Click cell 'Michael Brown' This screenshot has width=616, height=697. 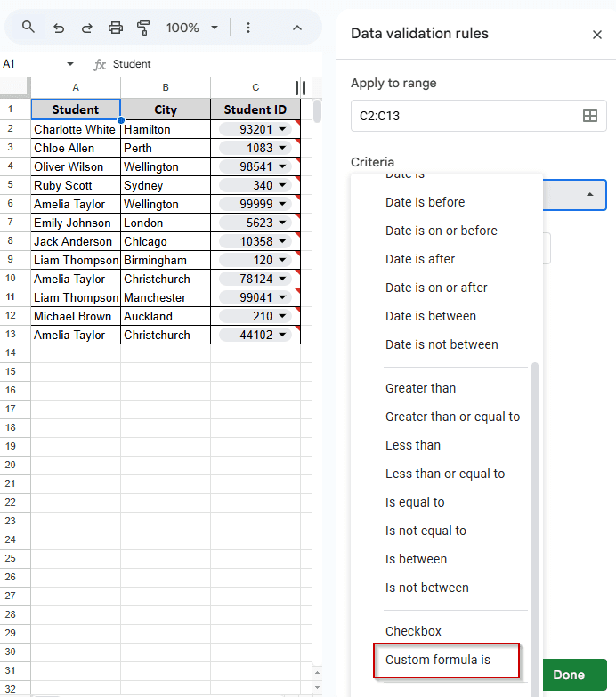coord(76,316)
